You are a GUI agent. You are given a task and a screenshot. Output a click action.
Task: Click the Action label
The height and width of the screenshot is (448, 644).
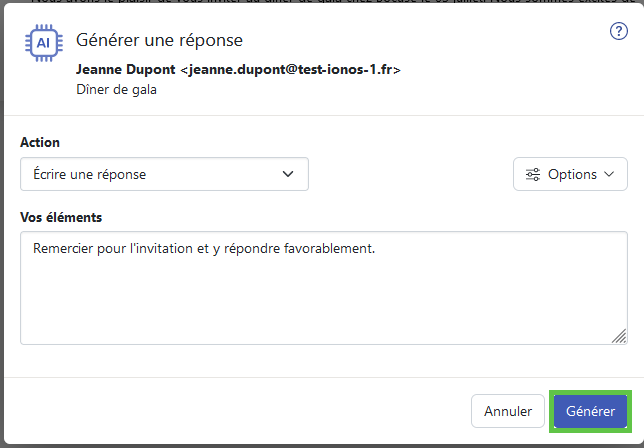(40, 142)
